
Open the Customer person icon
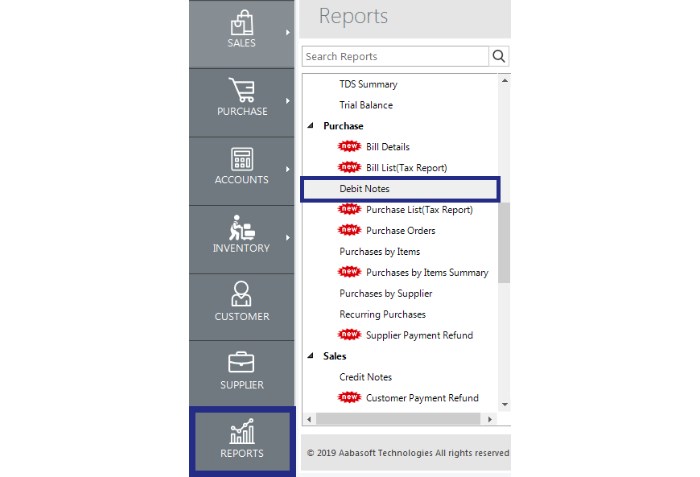242,293
